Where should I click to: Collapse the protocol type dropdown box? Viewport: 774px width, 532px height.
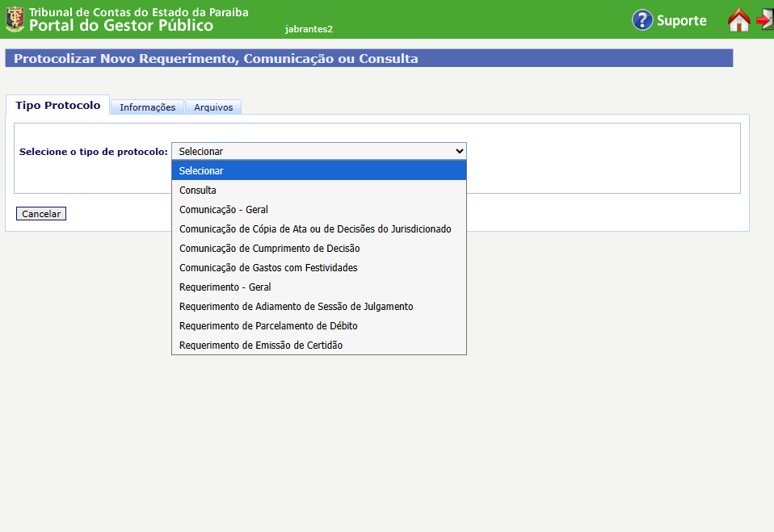coord(319,152)
